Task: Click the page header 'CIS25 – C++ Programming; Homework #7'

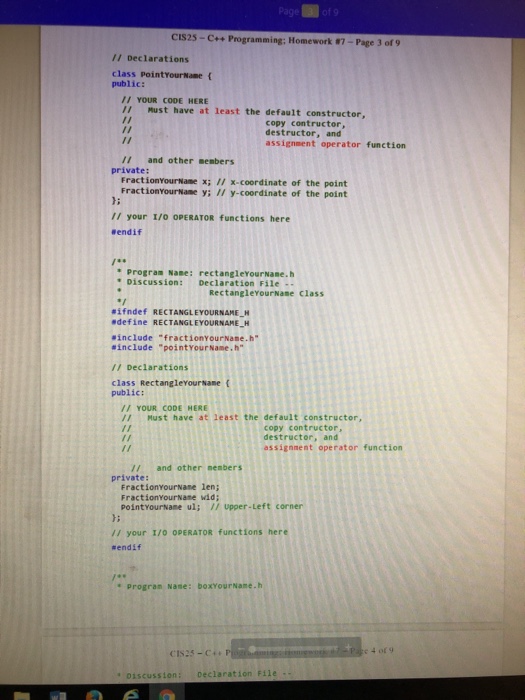Action: 258,40
